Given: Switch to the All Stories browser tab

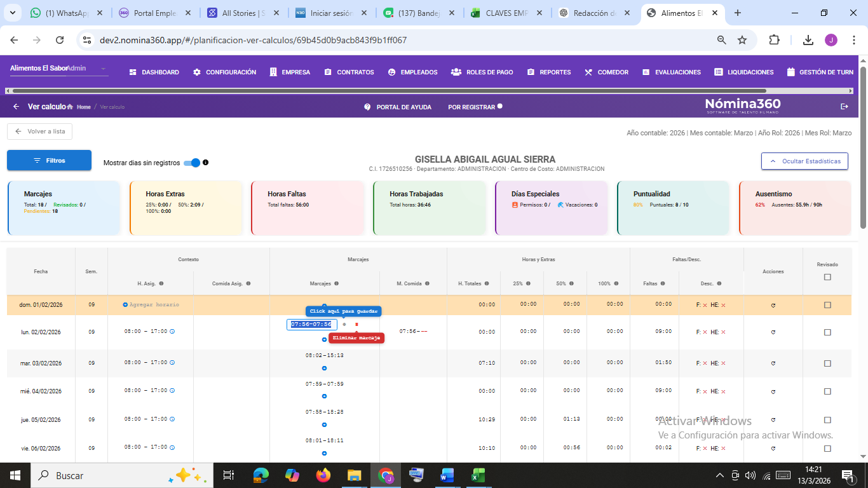Looking at the screenshot, I should pyautogui.click(x=244, y=13).
